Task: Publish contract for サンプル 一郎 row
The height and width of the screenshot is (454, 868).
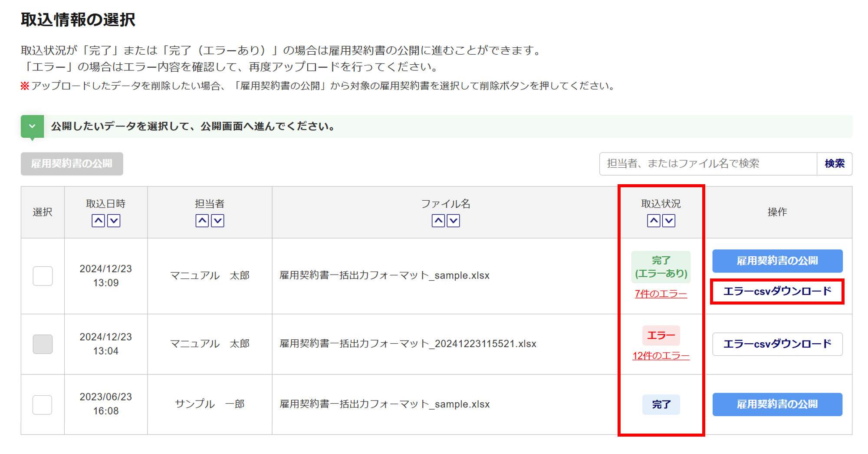Action: point(777,404)
